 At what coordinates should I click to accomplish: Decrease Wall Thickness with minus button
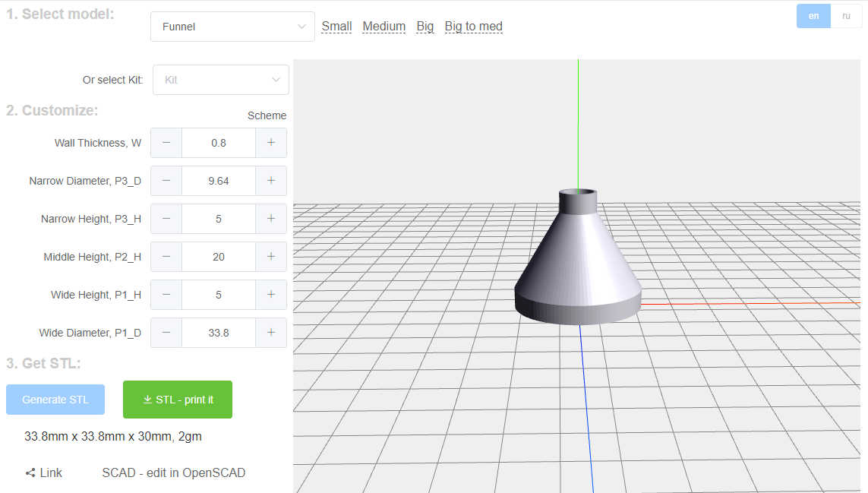tap(166, 143)
